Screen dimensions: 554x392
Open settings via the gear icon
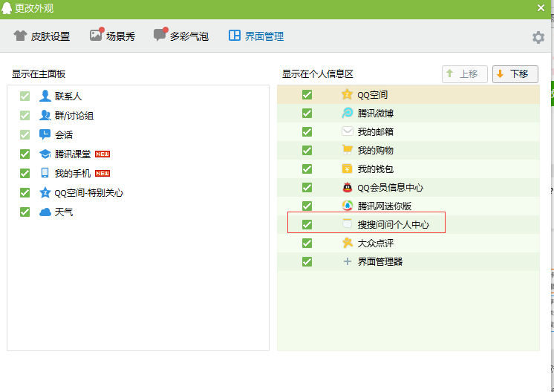(x=538, y=37)
